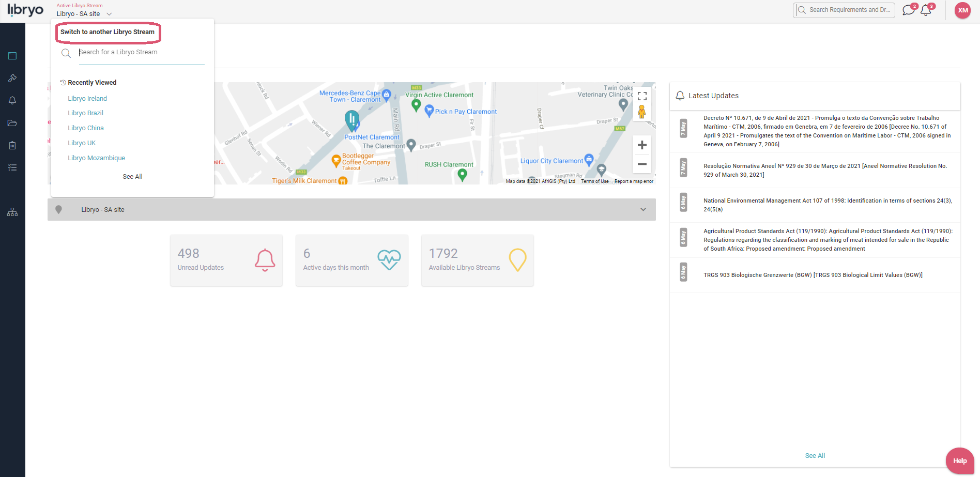This screenshot has width=980, height=477.
Task: Open the bell updates sidebar icon
Action: coord(12,100)
